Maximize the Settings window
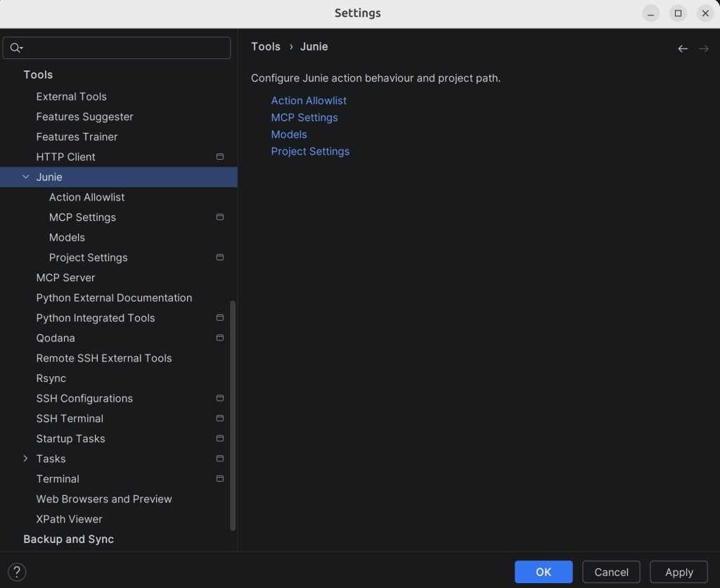This screenshot has height=588, width=720. (679, 13)
